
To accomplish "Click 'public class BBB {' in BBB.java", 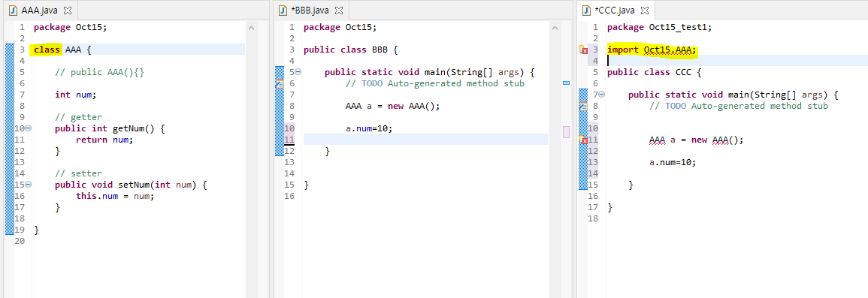I will click(x=350, y=50).
